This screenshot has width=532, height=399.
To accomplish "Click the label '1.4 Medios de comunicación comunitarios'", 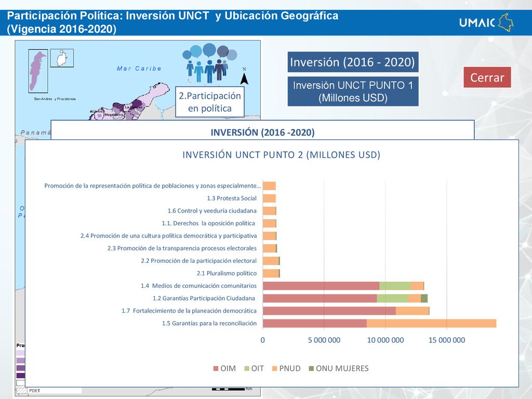I will [x=198, y=286].
